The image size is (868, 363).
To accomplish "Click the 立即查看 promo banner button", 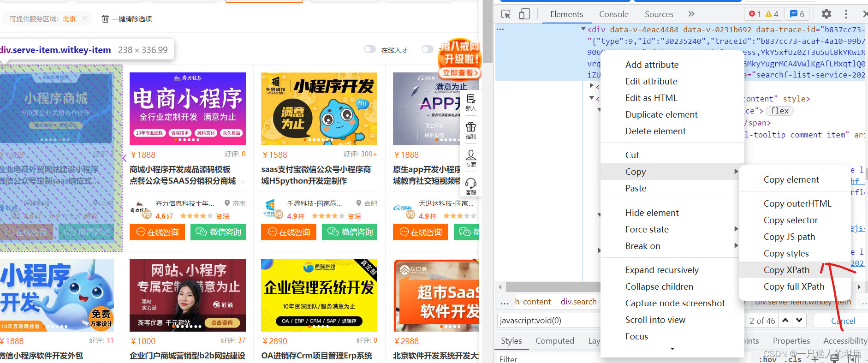I will [x=460, y=73].
